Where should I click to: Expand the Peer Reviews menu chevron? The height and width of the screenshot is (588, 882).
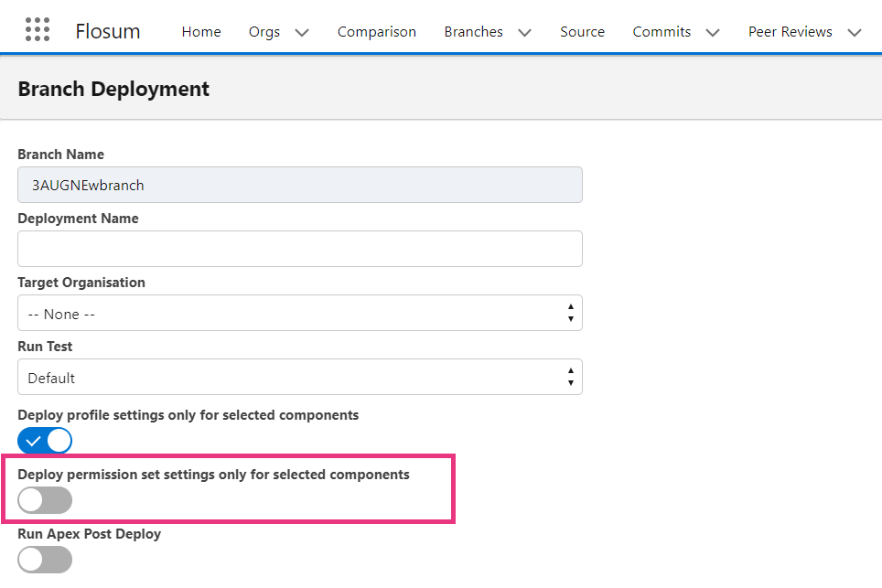855,33
